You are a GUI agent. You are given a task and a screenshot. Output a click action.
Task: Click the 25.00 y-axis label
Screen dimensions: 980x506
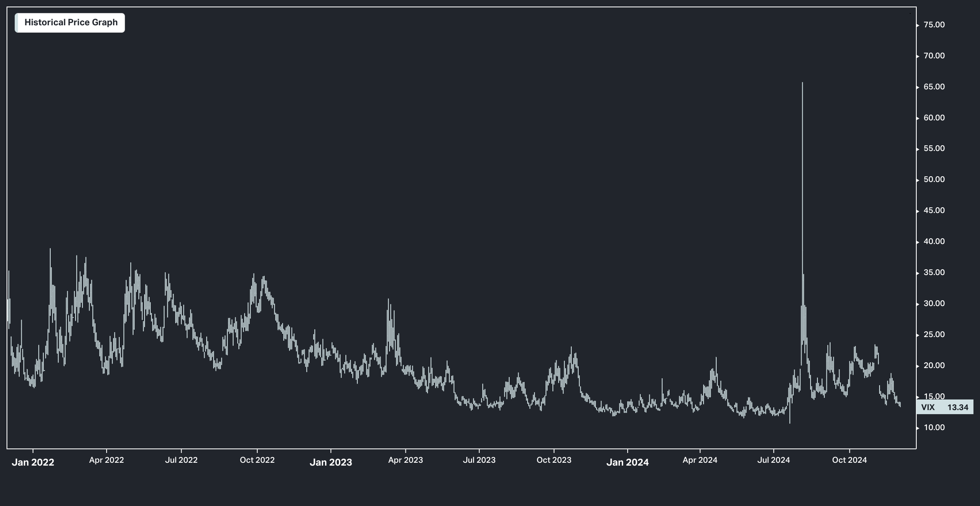tap(934, 335)
